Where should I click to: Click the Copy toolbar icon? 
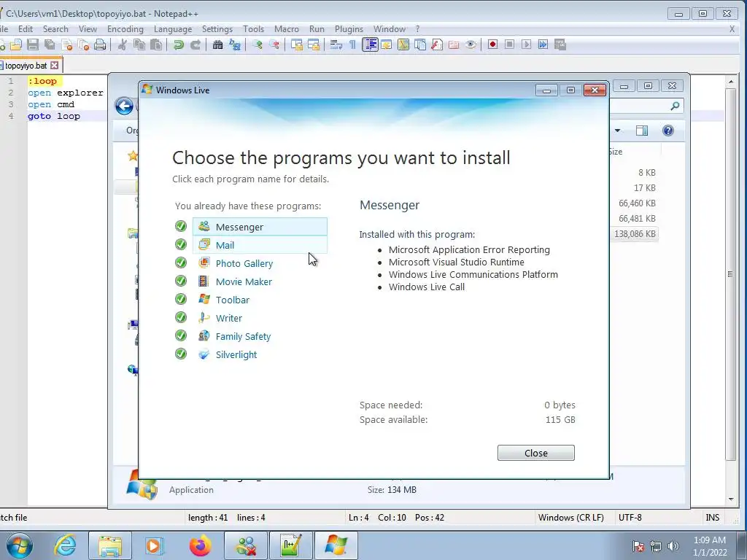(139, 44)
